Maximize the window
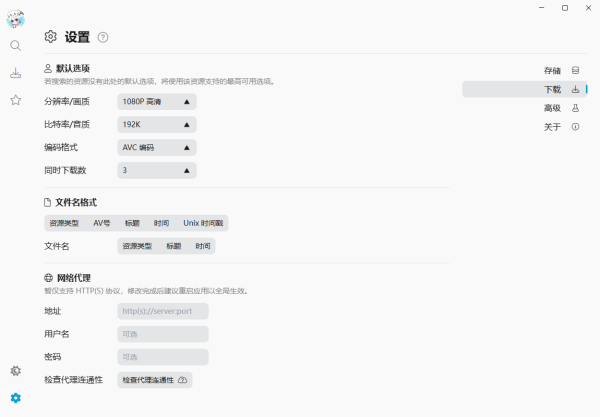This screenshot has width=600, height=417. click(565, 8)
